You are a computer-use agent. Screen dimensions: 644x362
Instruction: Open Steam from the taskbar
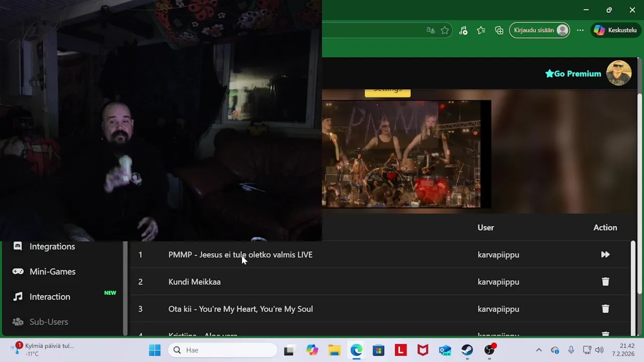click(467, 350)
